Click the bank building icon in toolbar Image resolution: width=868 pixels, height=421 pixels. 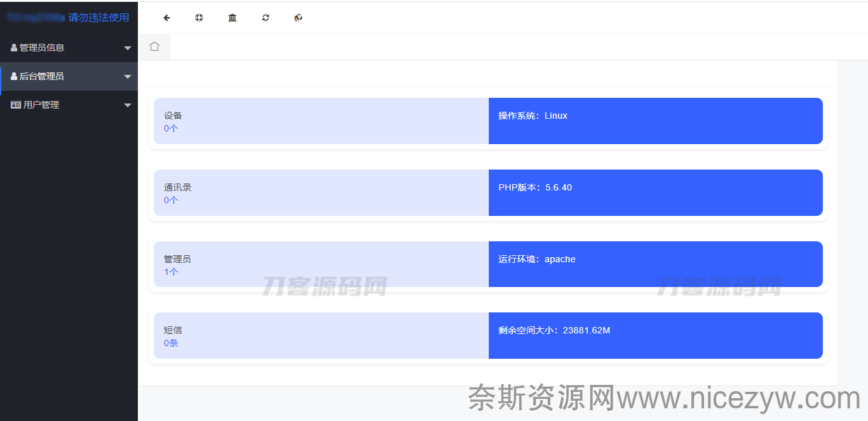tap(233, 18)
